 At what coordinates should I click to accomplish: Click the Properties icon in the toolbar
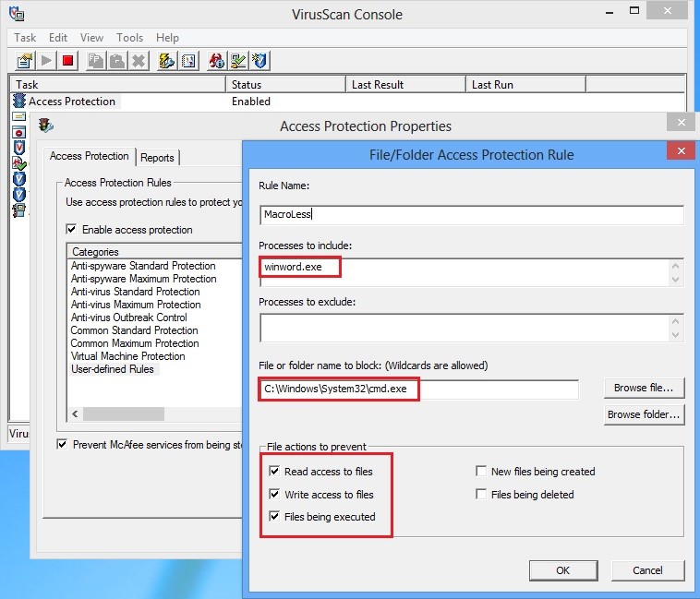25,61
